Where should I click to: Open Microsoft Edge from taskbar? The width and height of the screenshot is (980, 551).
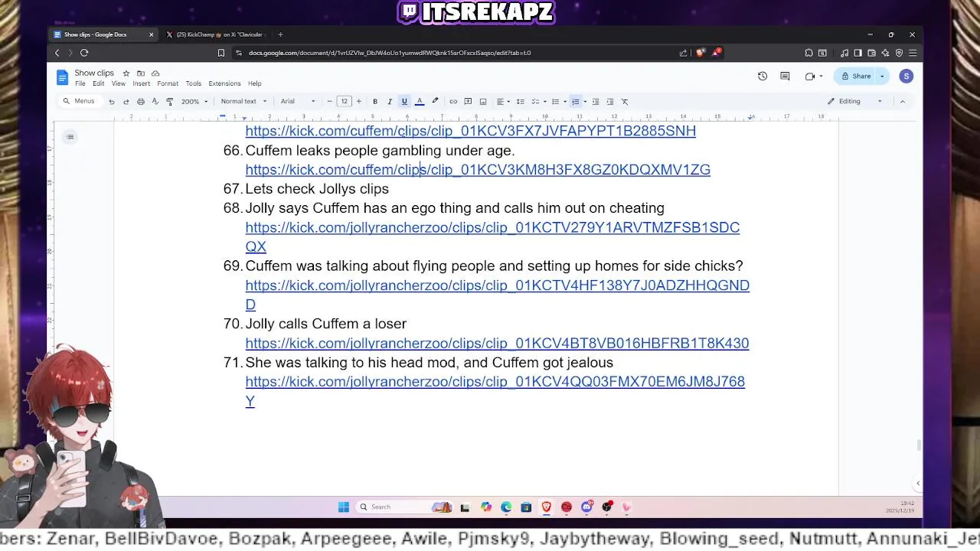(506, 507)
